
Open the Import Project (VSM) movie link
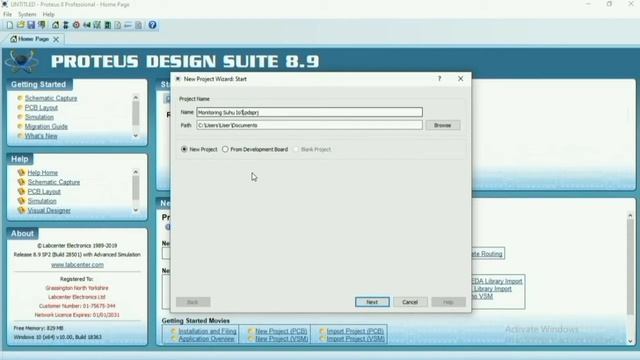pyautogui.click(x=356, y=339)
